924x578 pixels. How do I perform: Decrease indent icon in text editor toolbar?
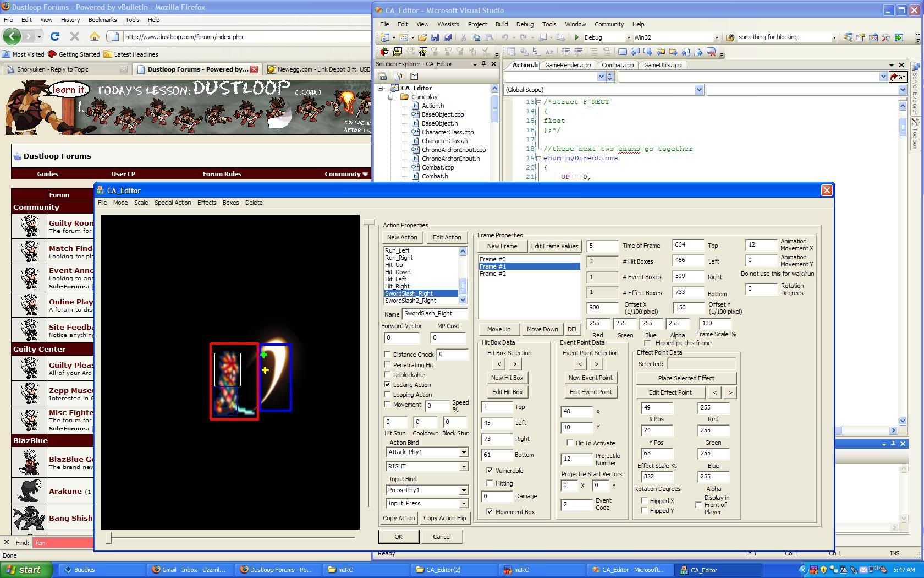point(565,52)
